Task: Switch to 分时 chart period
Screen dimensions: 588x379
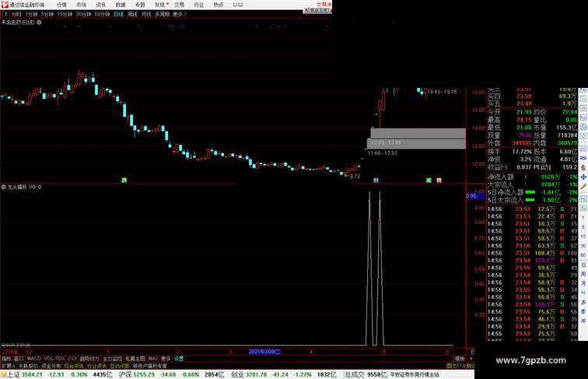Action: pos(16,14)
